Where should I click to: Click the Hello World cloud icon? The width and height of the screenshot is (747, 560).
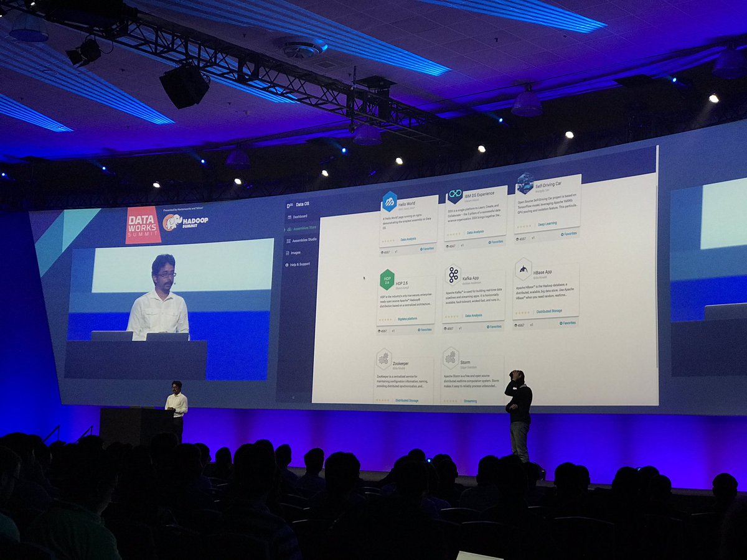pos(390,203)
